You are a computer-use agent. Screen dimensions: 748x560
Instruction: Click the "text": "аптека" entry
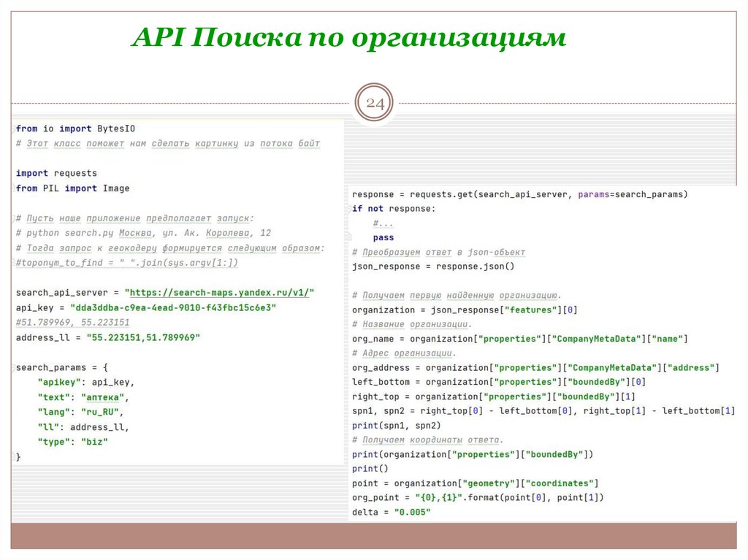(x=83, y=397)
